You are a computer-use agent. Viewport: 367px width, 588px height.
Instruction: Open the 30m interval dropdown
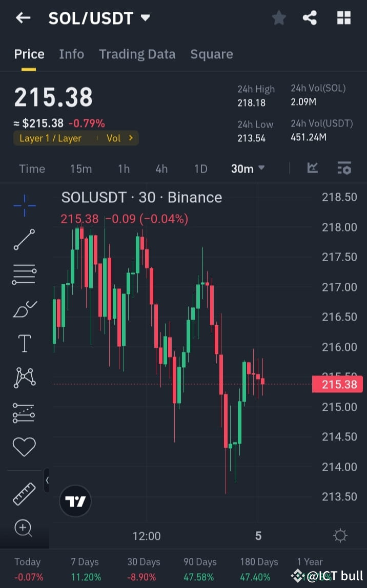coord(248,169)
